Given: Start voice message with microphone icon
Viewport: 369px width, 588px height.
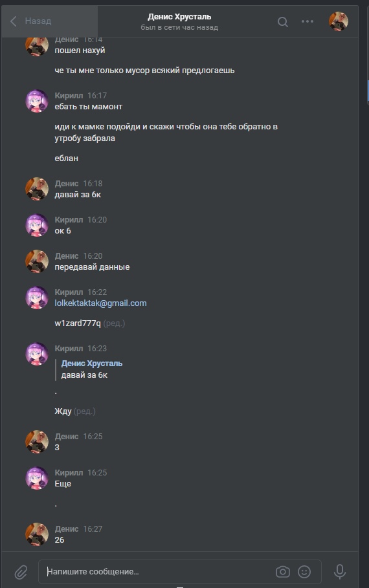Looking at the screenshot, I should 340,571.
